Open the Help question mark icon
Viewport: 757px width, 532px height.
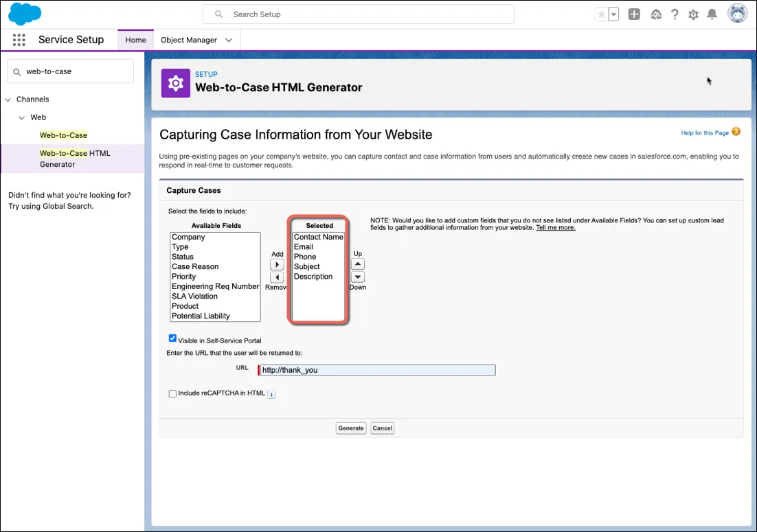(675, 14)
